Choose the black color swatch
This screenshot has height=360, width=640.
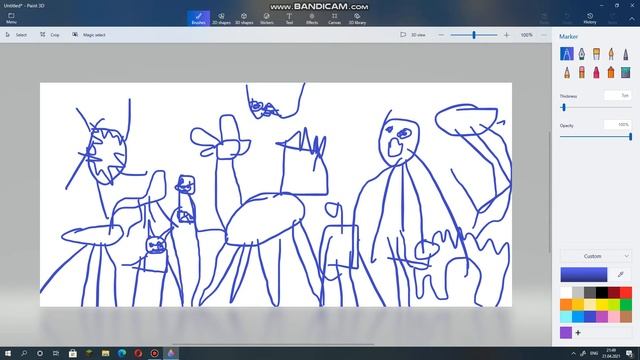coord(602,292)
